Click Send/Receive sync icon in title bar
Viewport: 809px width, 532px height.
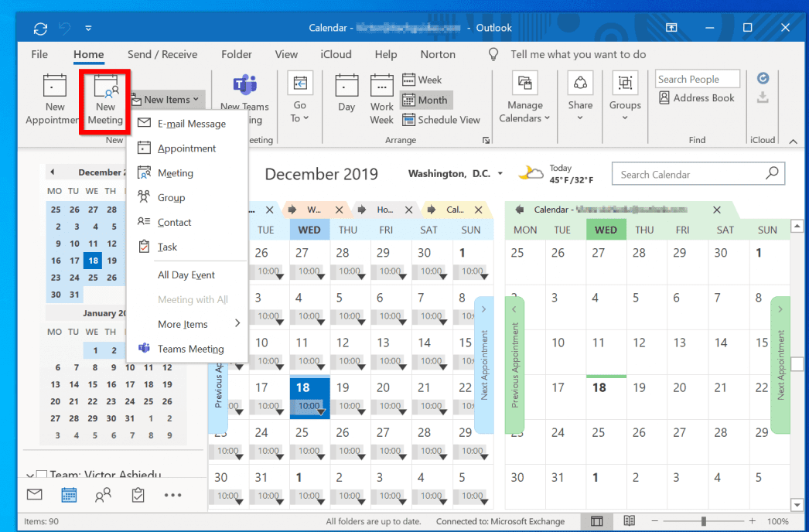coord(40,29)
